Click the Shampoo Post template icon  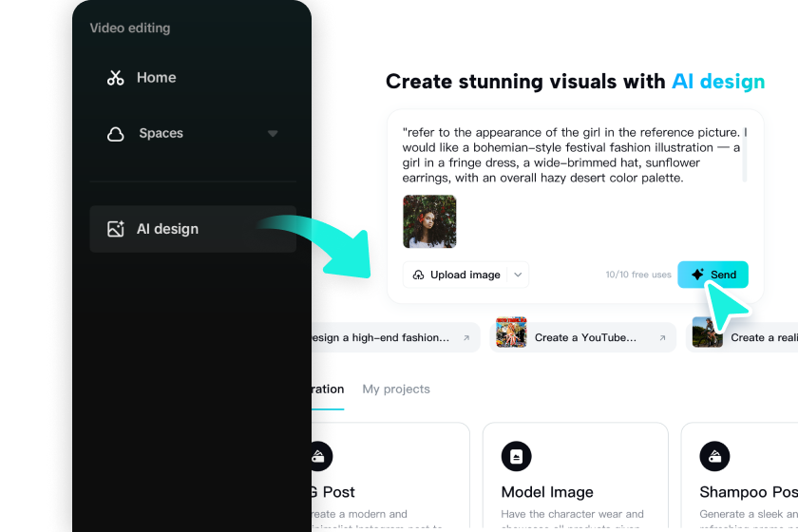(x=714, y=456)
